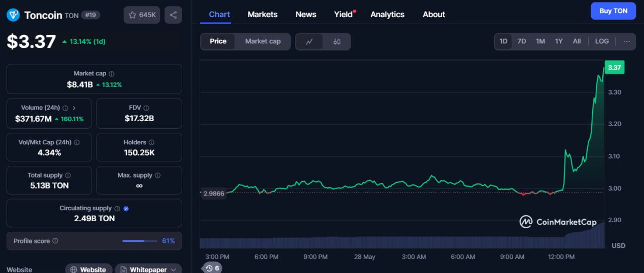The height and width of the screenshot is (273, 644).
Task: Click the 4.34% Vol/Mkt Cap value
Action: [49, 152]
